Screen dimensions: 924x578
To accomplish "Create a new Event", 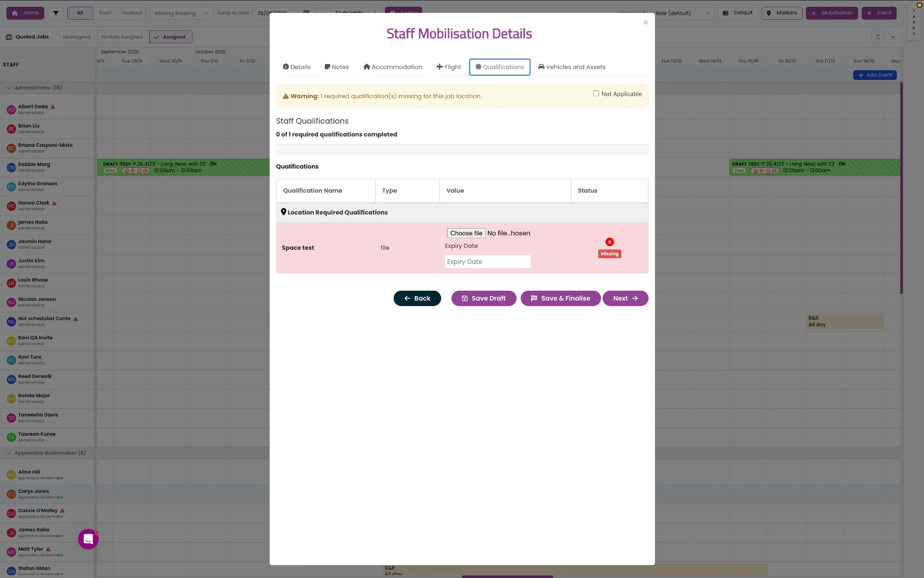I will coord(879,13).
